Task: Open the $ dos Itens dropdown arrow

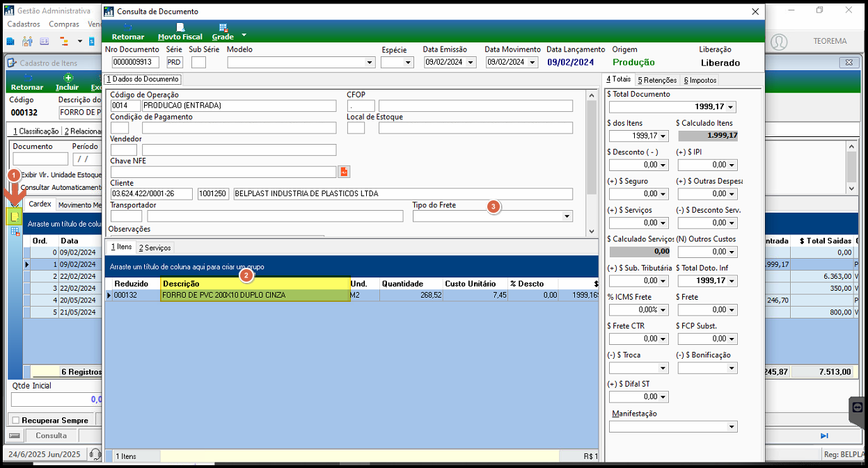Action: point(663,136)
